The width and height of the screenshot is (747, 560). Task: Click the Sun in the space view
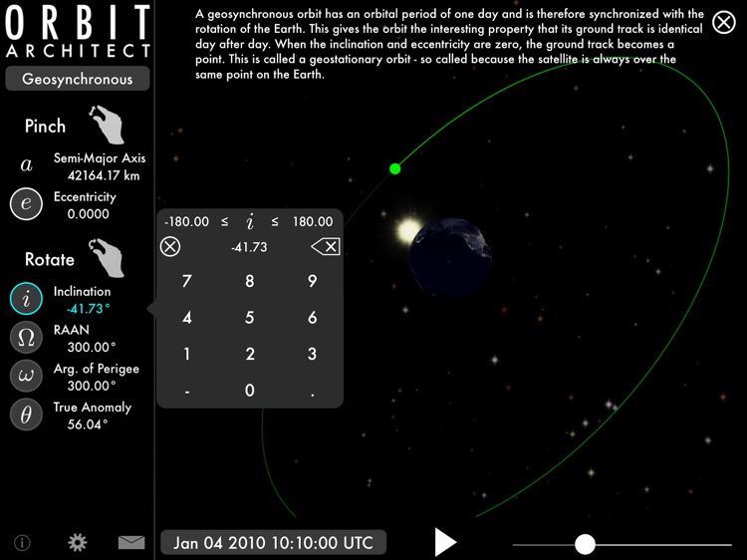(408, 230)
